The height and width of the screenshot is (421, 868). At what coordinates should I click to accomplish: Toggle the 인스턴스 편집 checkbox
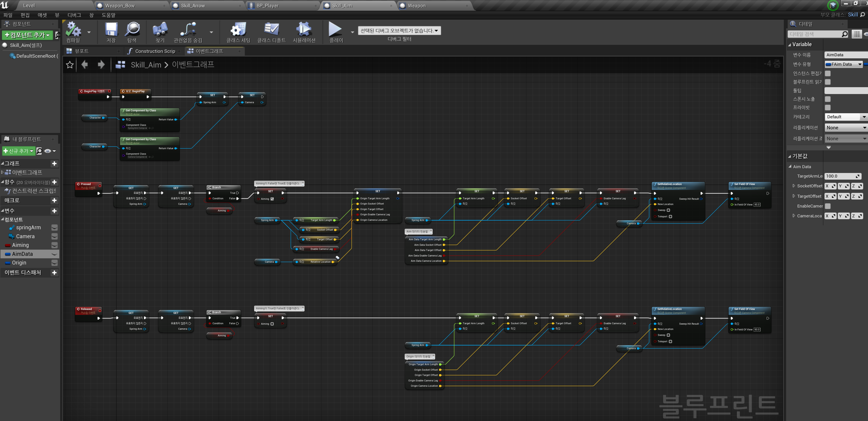(x=828, y=73)
